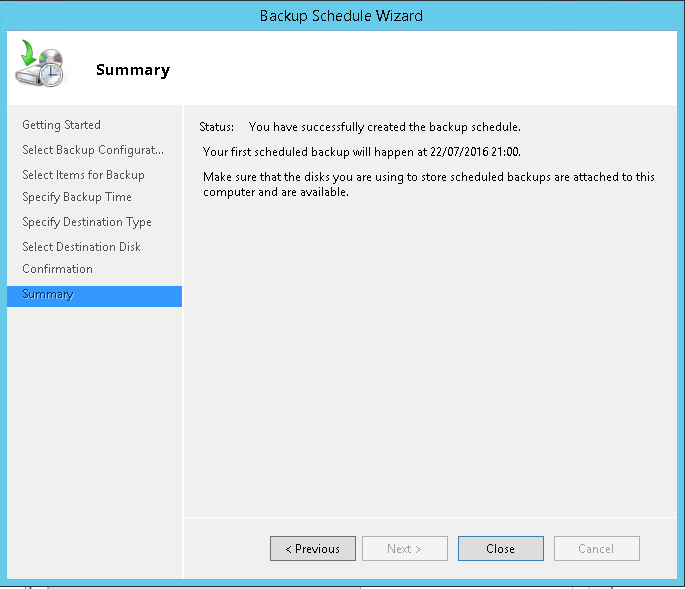The width and height of the screenshot is (685, 589).
Task: Open the Specify Destination Type step
Action: (87, 222)
